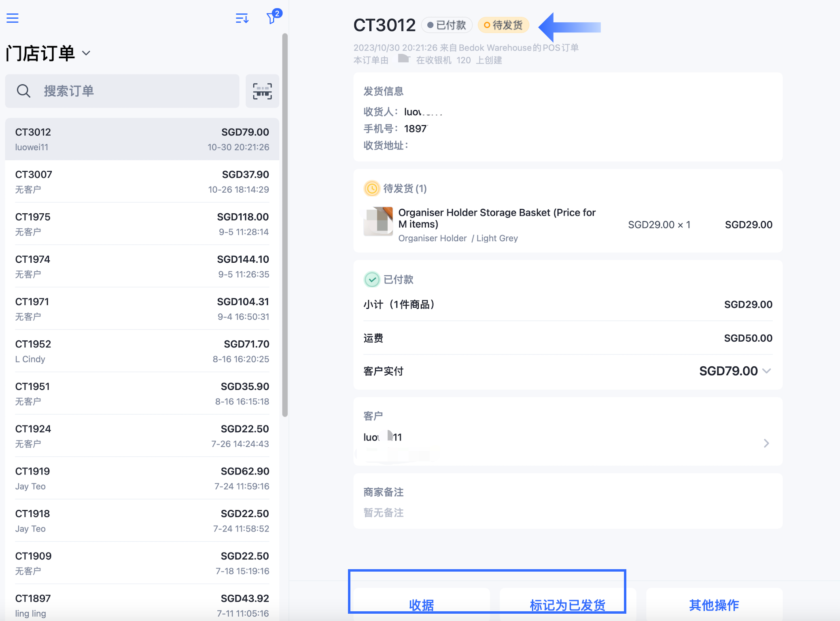This screenshot has width=840, height=621.
Task: Click the Organiser Holder Storage Basket name
Action: point(497,218)
